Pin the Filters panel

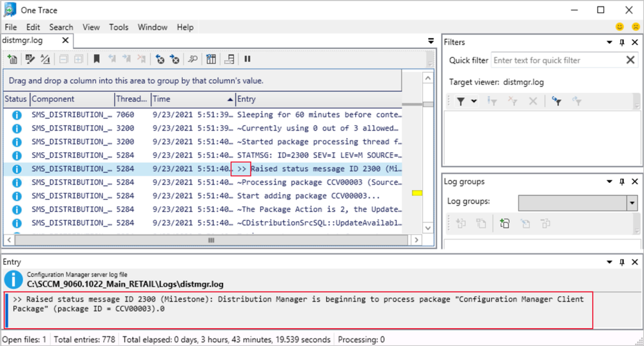(x=622, y=43)
